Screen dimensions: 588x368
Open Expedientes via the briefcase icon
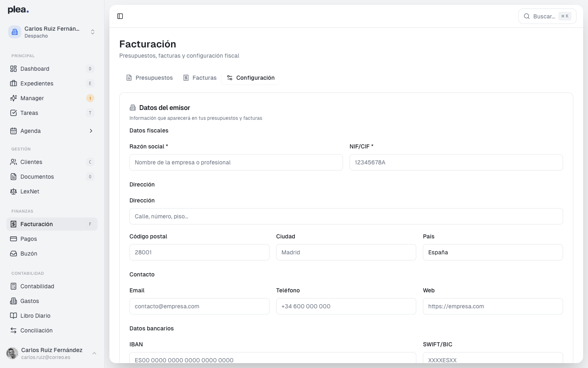pyautogui.click(x=13, y=83)
